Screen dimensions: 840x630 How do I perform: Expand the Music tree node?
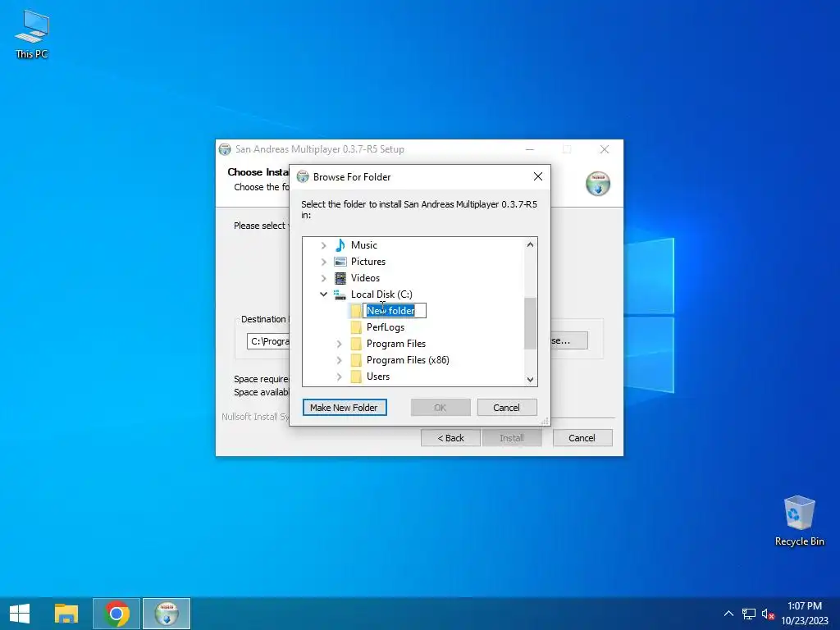click(x=323, y=245)
